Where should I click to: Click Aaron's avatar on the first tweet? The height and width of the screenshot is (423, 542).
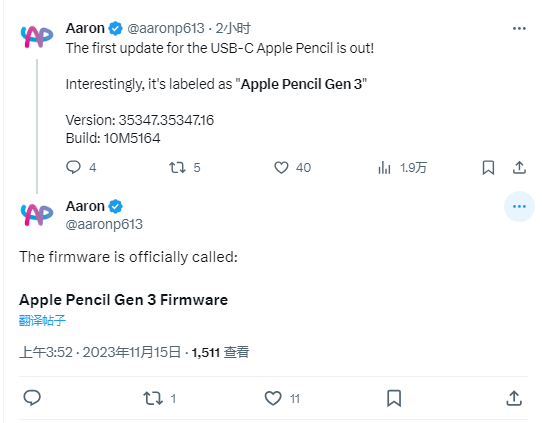(37, 37)
